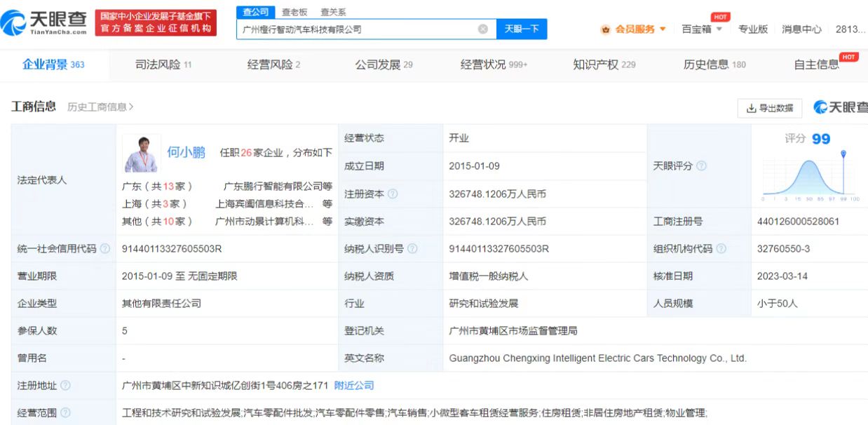Click help icon next to 注册资本
The image size is (868, 425).
point(393,194)
